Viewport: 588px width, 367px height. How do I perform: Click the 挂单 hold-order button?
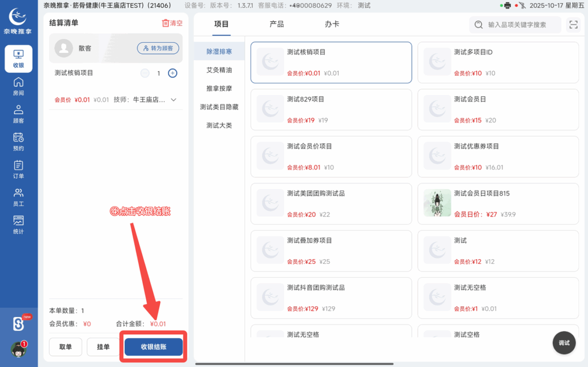click(x=103, y=347)
